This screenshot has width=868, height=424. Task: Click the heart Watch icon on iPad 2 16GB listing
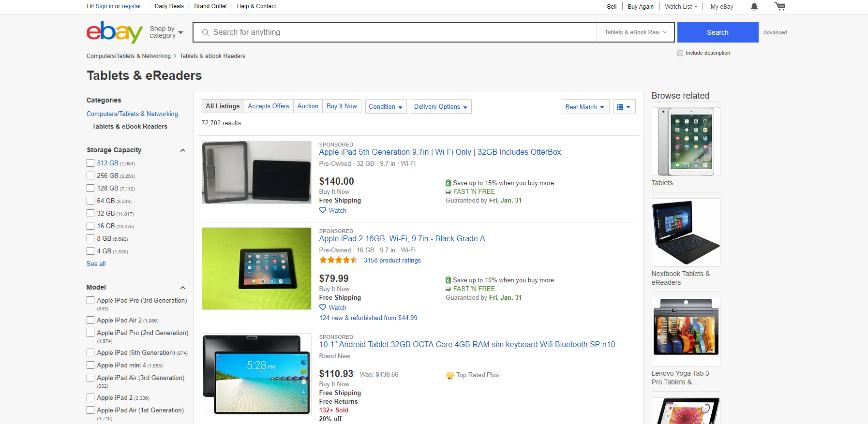tap(323, 307)
